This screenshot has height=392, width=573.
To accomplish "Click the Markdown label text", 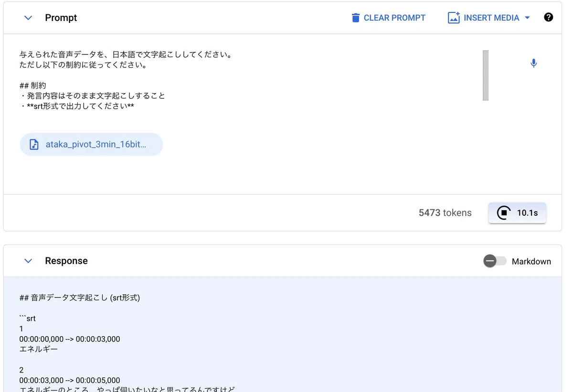I will coord(531,261).
